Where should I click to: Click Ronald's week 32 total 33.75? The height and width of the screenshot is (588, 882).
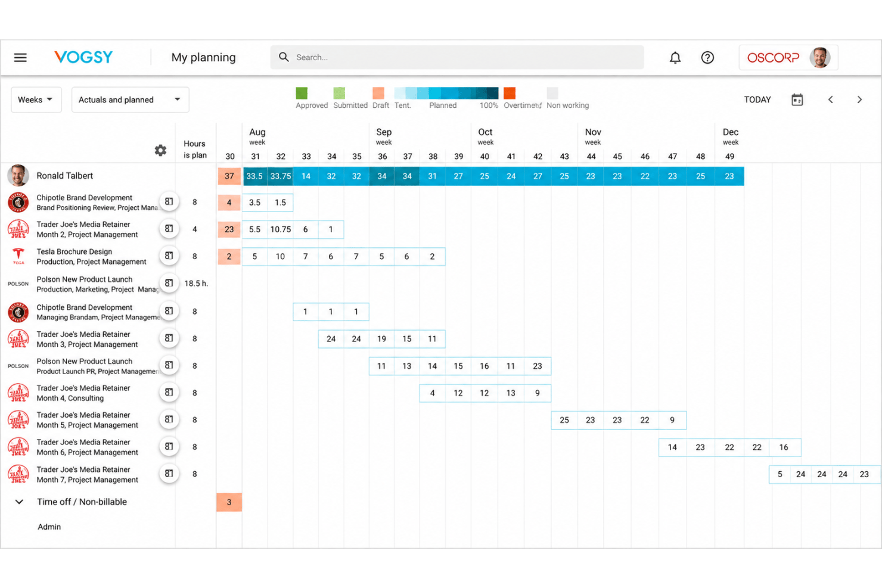click(x=280, y=176)
